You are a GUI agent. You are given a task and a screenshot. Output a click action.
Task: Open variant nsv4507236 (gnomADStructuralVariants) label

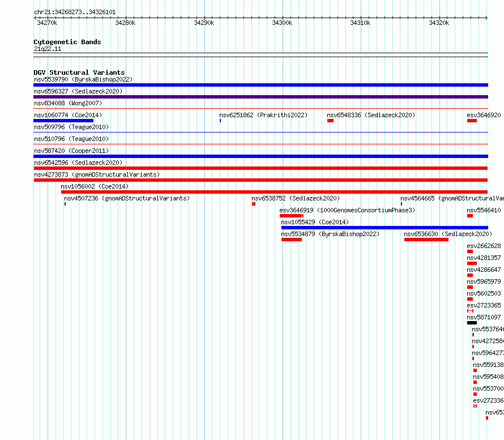pos(127,198)
